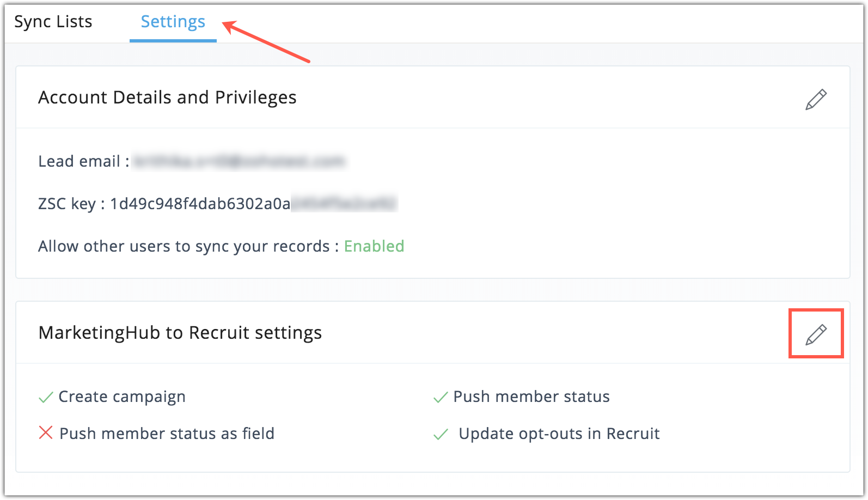The height and width of the screenshot is (500, 868).
Task: Click the Update opt-outs in Recruit text
Action: [x=559, y=434]
